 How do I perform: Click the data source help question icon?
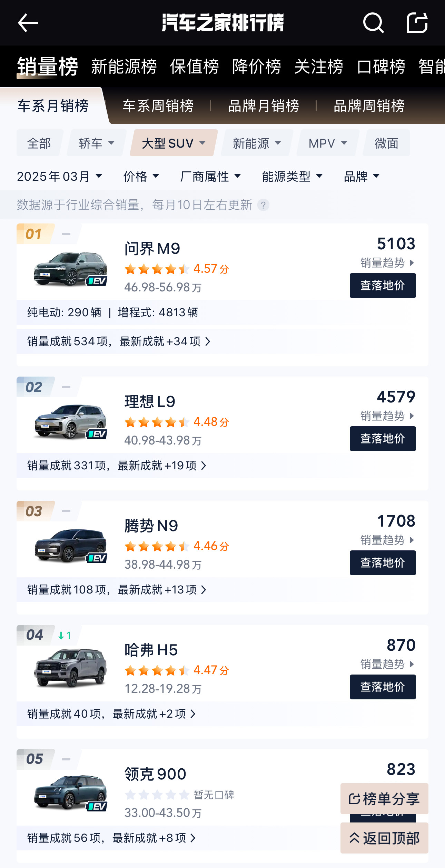(x=263, y=205)
